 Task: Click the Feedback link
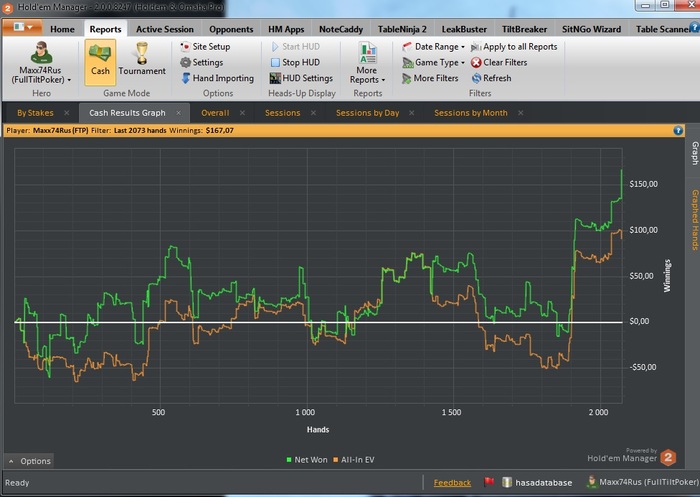click(x=452, y=483)
